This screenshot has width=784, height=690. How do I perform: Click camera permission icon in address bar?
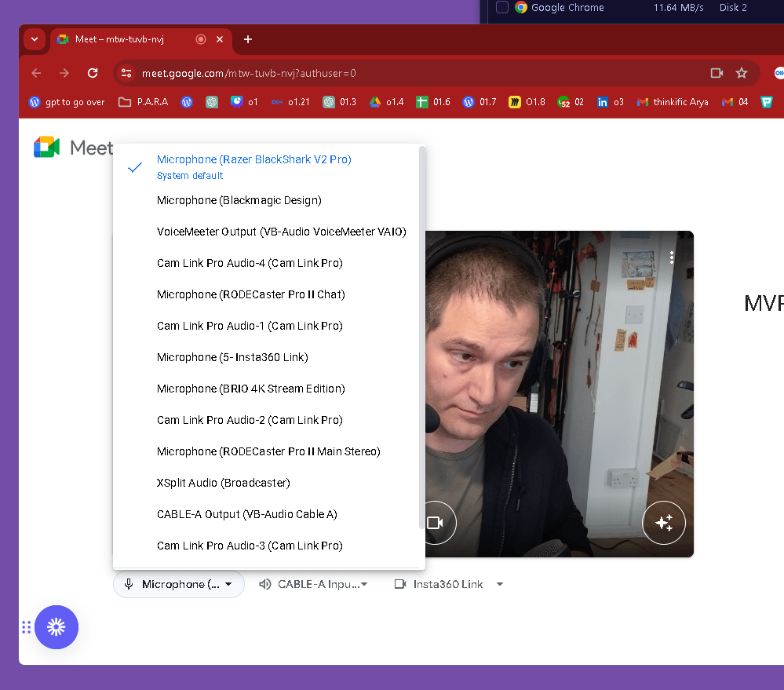717,74
